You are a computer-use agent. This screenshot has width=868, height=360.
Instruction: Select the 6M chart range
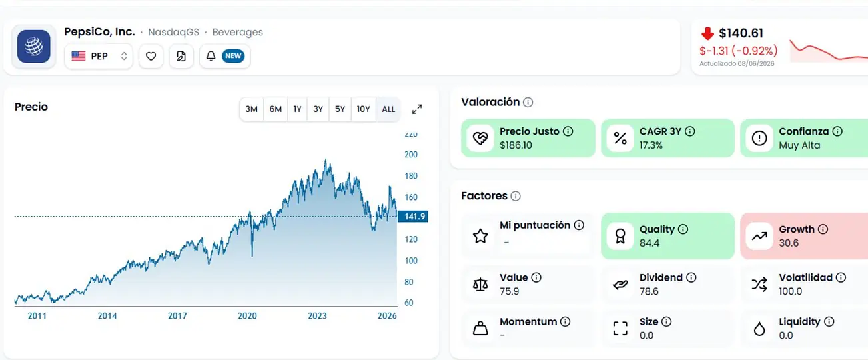(x=276, y=109)
